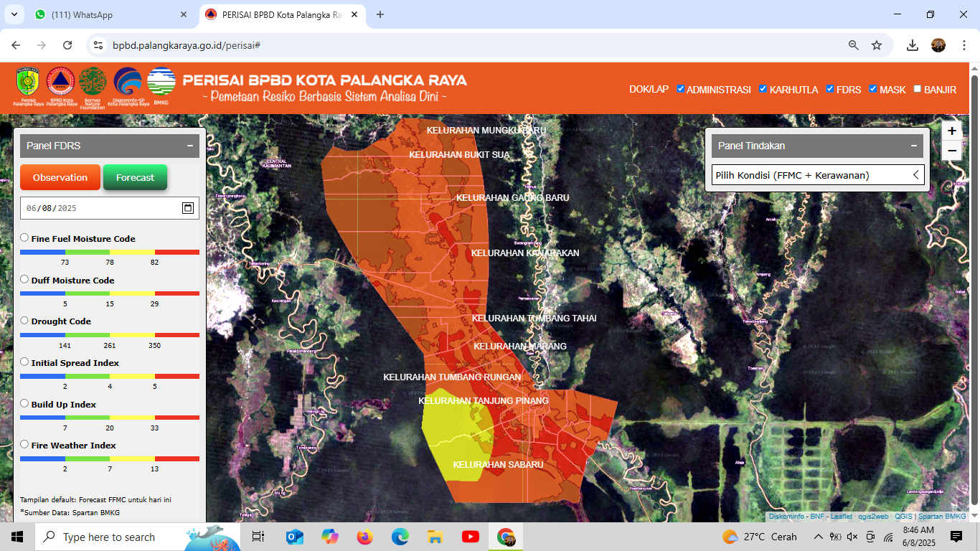Screen dimensions: 980x551
Task: Collapse the Panel FDRS header
Action: [x=189, y=146]
